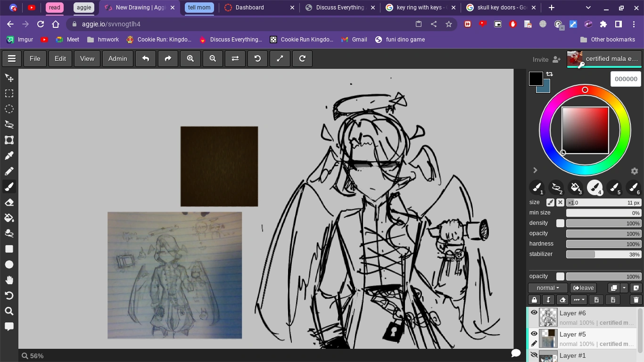This screenshot has height=362, width=644.
Task: Select the Hand pan tool
Action: click(x=9, y=280)
